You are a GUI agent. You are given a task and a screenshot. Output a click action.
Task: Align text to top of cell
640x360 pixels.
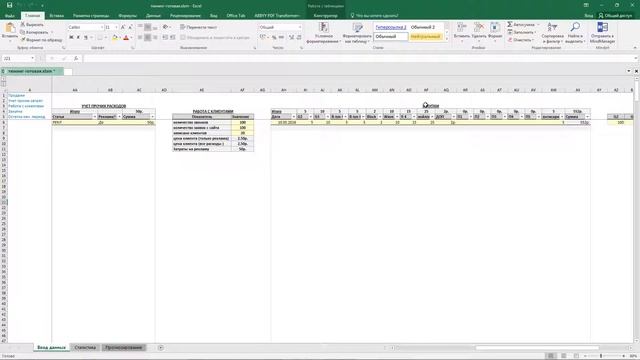point(140,27)
